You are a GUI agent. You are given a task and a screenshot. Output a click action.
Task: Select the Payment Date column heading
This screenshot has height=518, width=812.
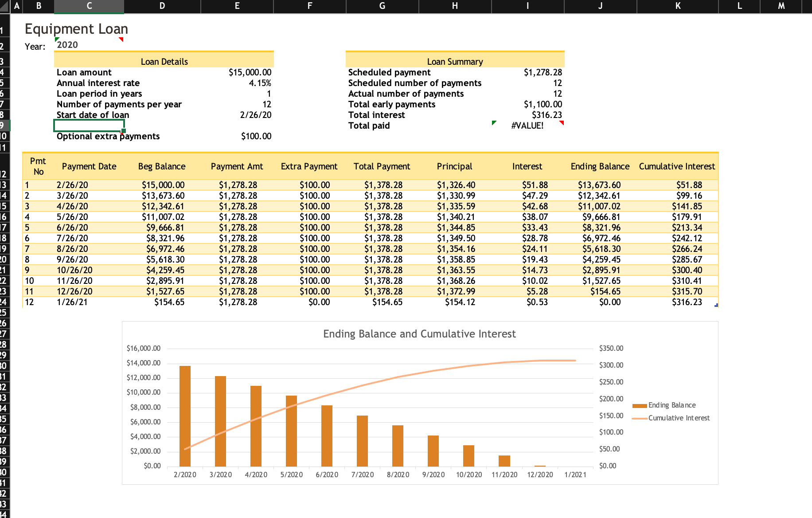[x=89, y=166]
